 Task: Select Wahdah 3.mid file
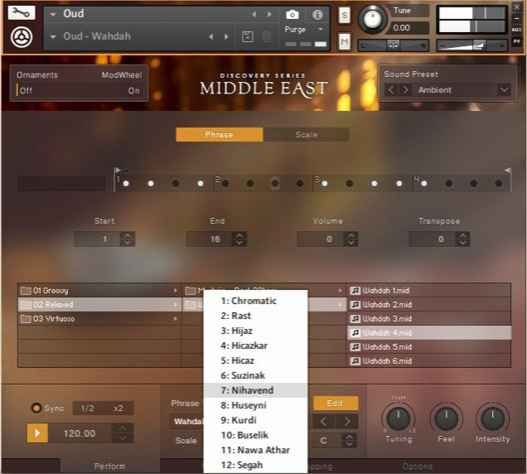pyautogui.click(x=429, y=319)
